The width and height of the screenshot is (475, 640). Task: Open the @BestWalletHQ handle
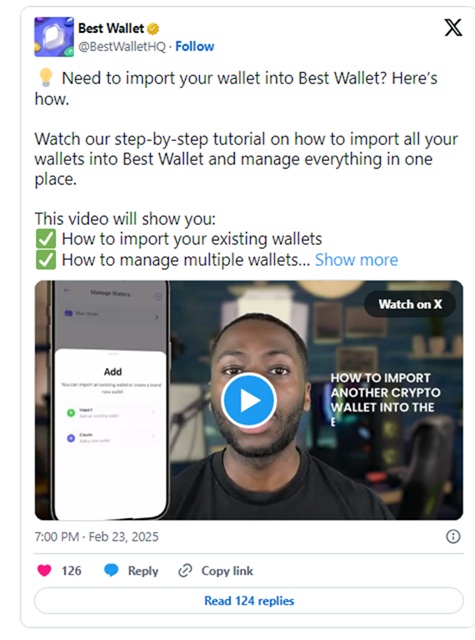(x=122, y=47)
